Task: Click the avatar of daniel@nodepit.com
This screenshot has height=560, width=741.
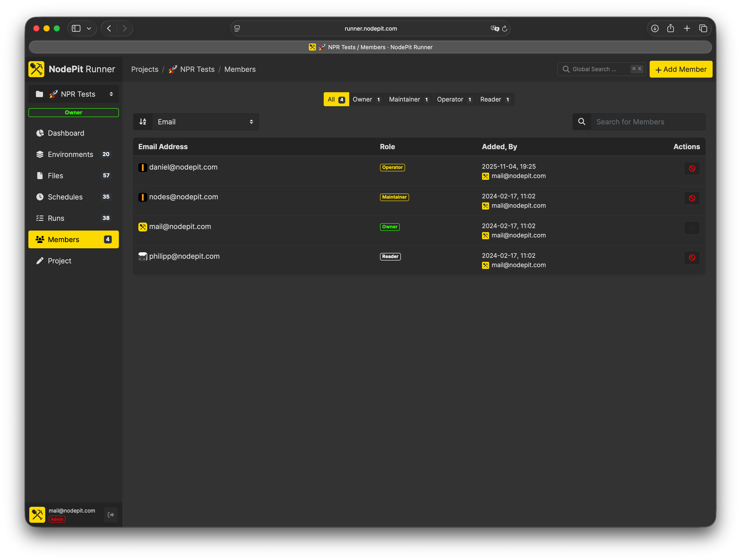Action: tap(143, 167)
